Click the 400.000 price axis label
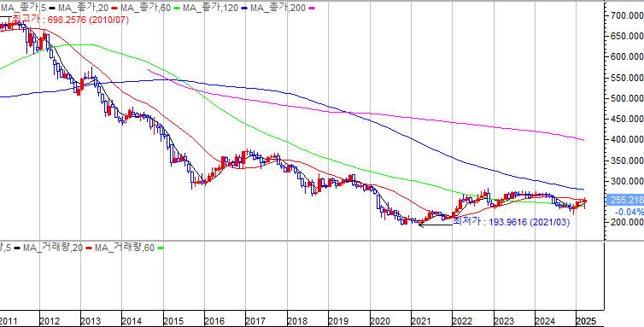The width and height of the screenshot is (644, 327). point(627,140)
